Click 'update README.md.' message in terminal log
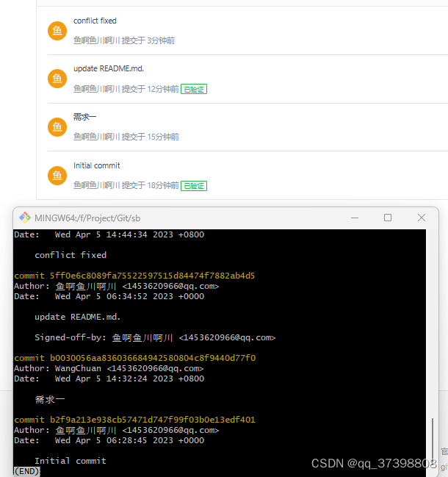Image resolution: width=448 pixels, height=477 pixels. [x=78, y=317]
